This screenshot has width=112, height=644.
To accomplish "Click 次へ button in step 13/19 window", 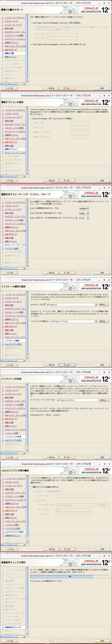I will pyautogui.click(x=67, y=273).
